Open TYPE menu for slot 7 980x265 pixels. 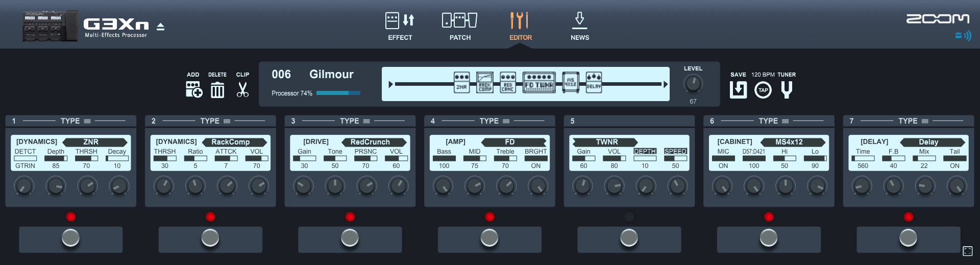pos(913,121)
